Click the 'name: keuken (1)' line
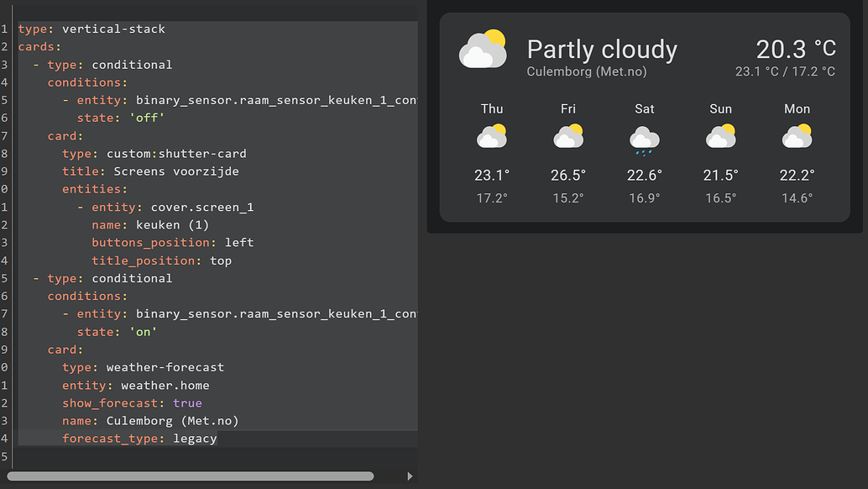This screenshot has width=868, height=489. (150, 225)
